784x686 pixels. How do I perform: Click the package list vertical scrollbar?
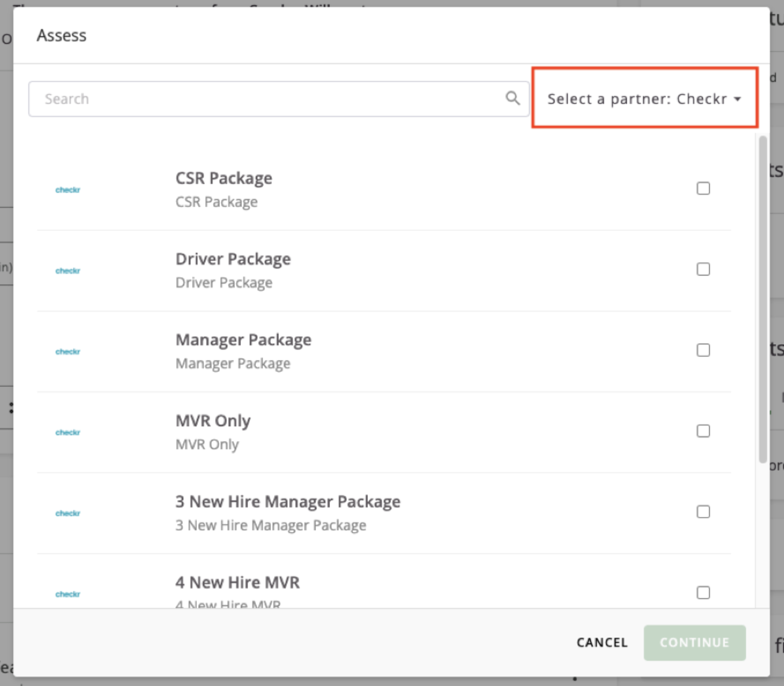pos(763,299)
